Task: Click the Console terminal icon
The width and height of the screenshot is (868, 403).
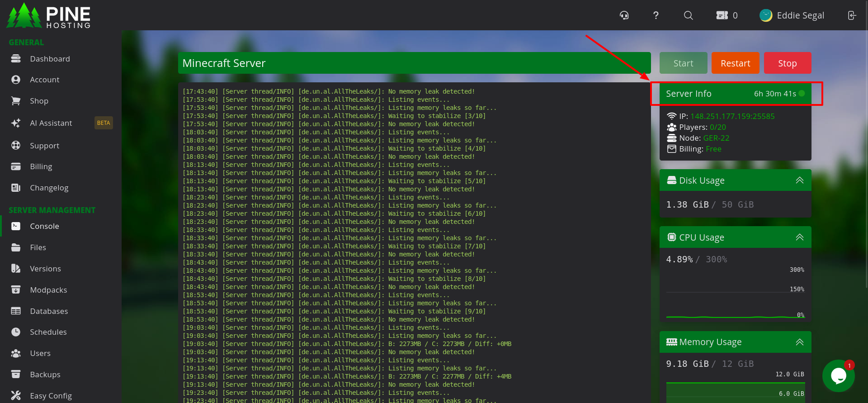Action: point(16,226)
